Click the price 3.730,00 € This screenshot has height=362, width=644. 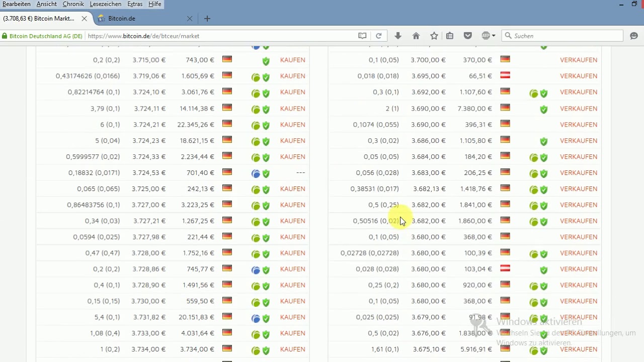pos(148,301)
